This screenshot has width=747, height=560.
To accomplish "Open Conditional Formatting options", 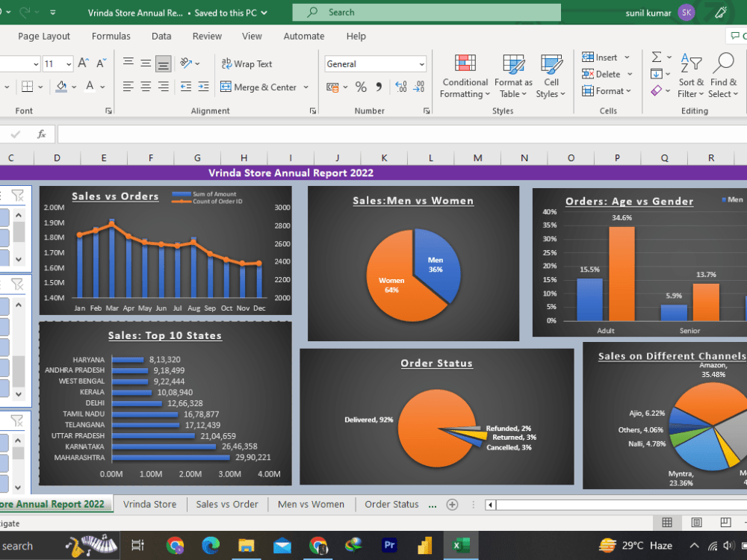I will (x=465, y=75).
